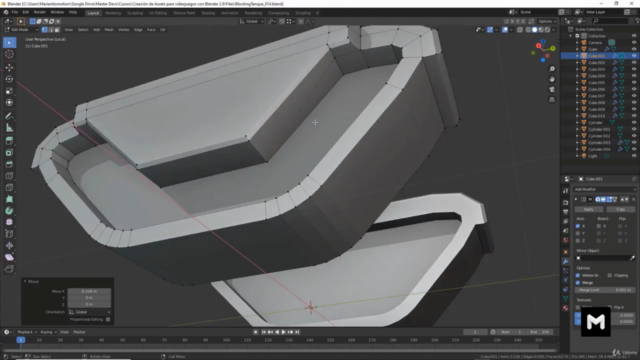640x360 pixels.
Task: Collapse the Mirror modifier panel
Action: coord(576,200)
